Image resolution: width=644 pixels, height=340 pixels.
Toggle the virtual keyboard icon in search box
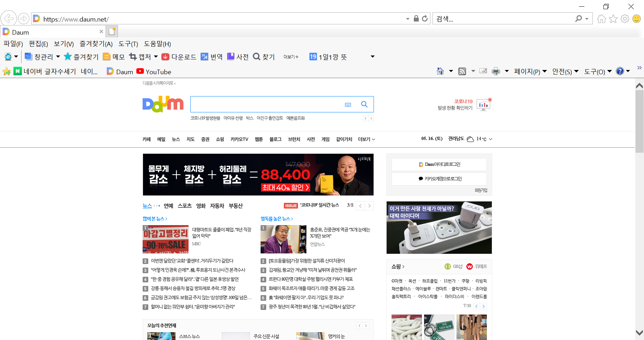point(348,105)
